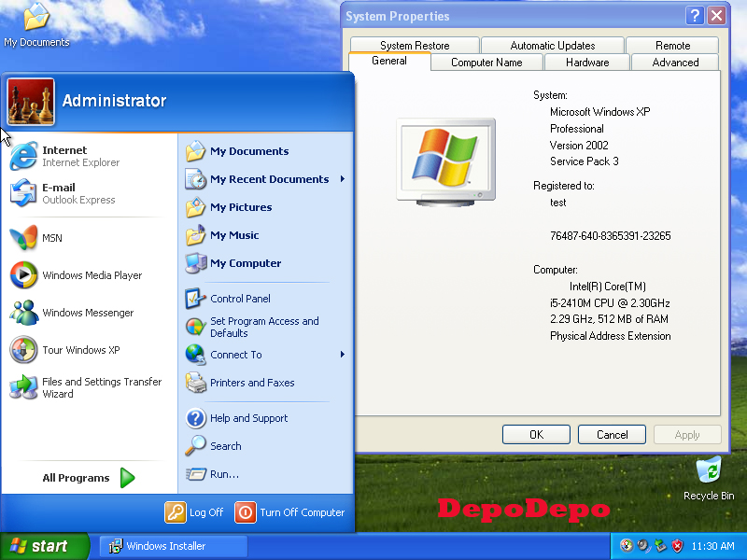Click the red security shield tray icon

(x=677, y=546)
